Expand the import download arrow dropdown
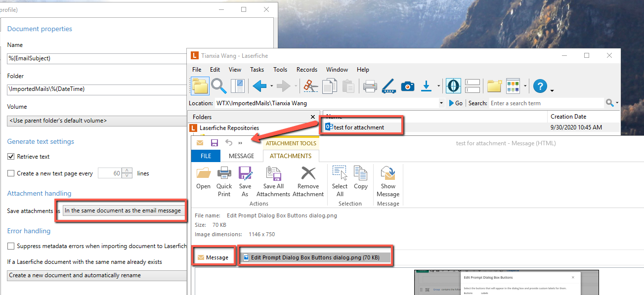 [x=438, y=86]
